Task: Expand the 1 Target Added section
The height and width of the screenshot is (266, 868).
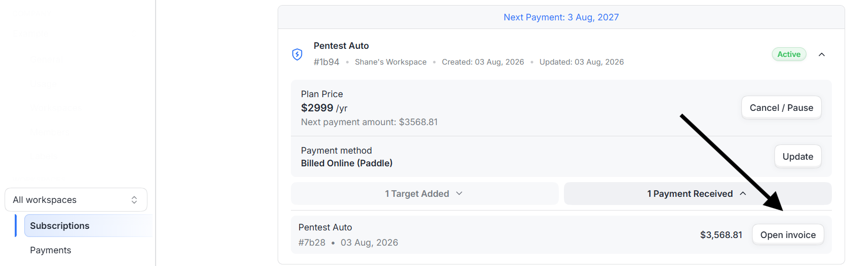Action: pyautogui.click(x=425, y=194)
